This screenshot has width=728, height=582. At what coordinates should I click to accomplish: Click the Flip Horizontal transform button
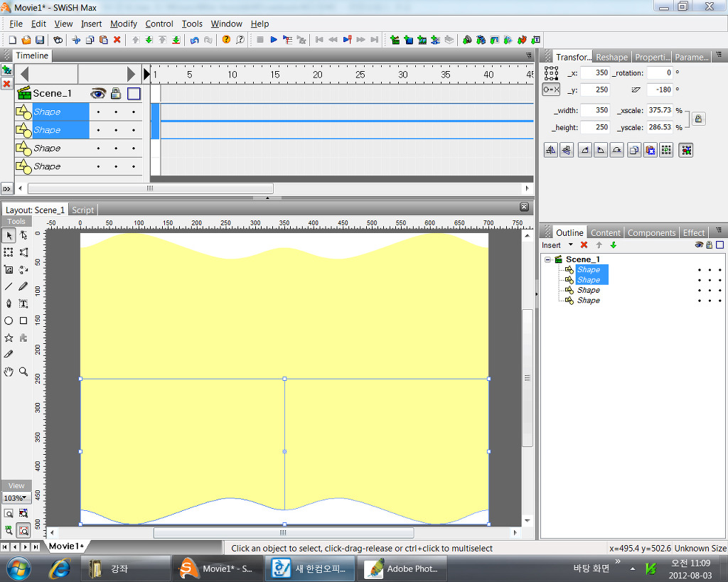click(551, 150)
